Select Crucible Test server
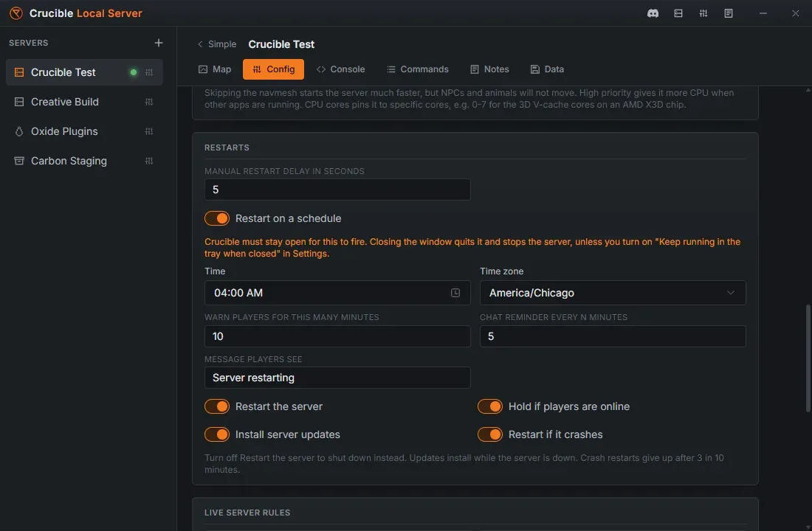 point(84,72)
